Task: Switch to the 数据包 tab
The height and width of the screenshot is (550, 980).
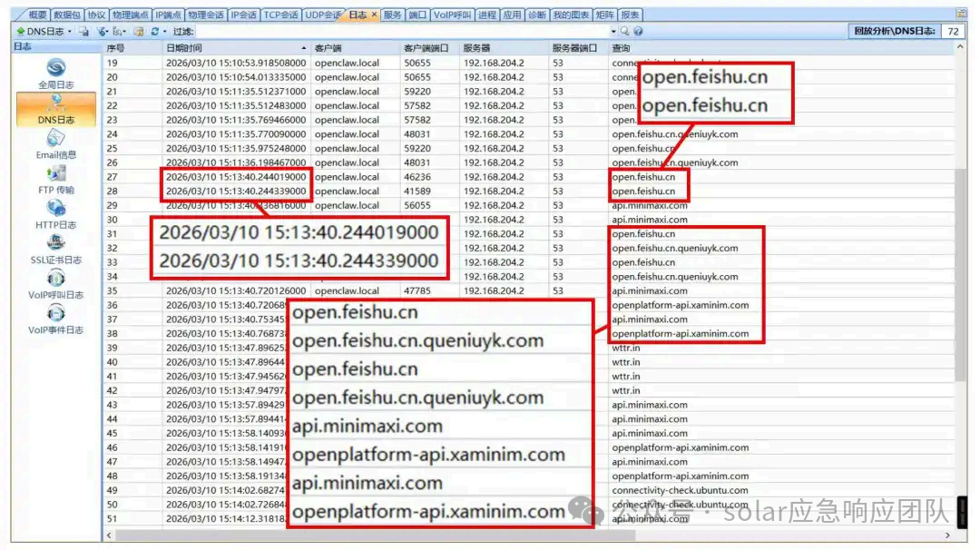Action: [67, 15]
